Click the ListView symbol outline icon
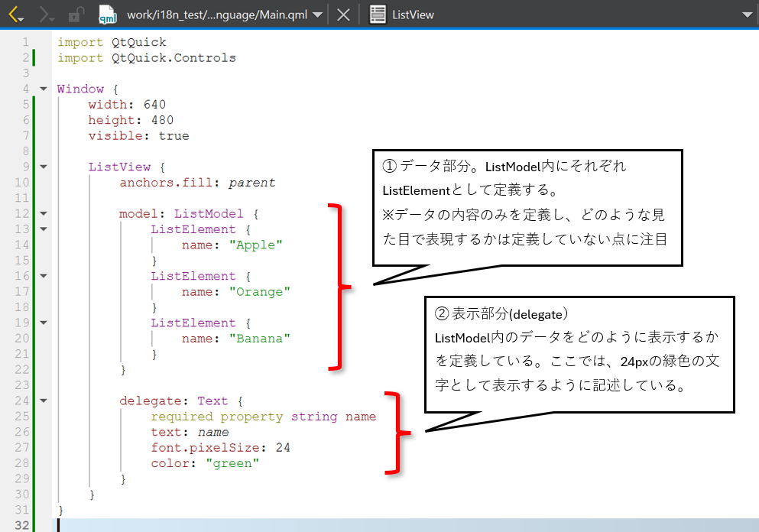Viewport: 759px width, 532px height. tap(378, 15)
